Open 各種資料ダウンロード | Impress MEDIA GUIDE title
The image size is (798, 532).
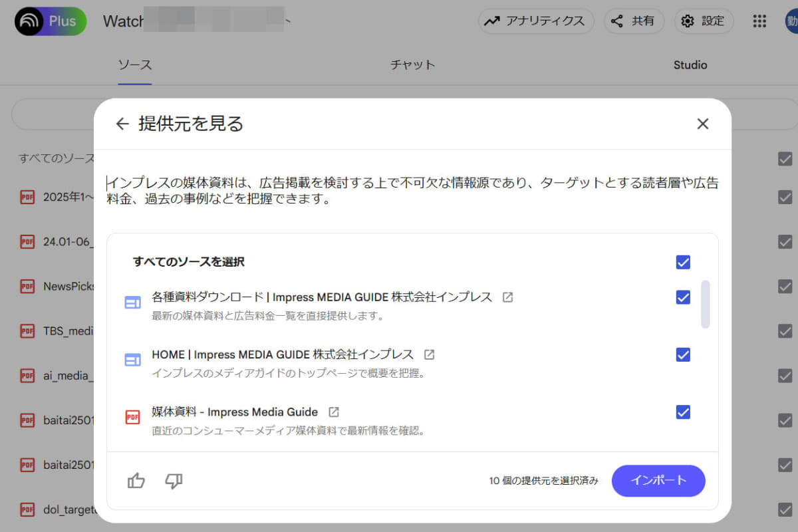click(x=322, y=297)
